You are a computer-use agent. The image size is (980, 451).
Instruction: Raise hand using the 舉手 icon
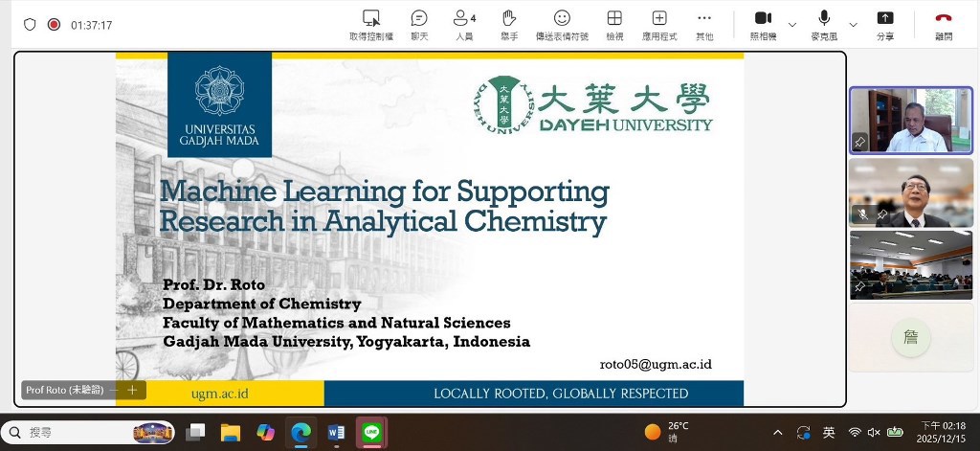click(x=509, y=18)
